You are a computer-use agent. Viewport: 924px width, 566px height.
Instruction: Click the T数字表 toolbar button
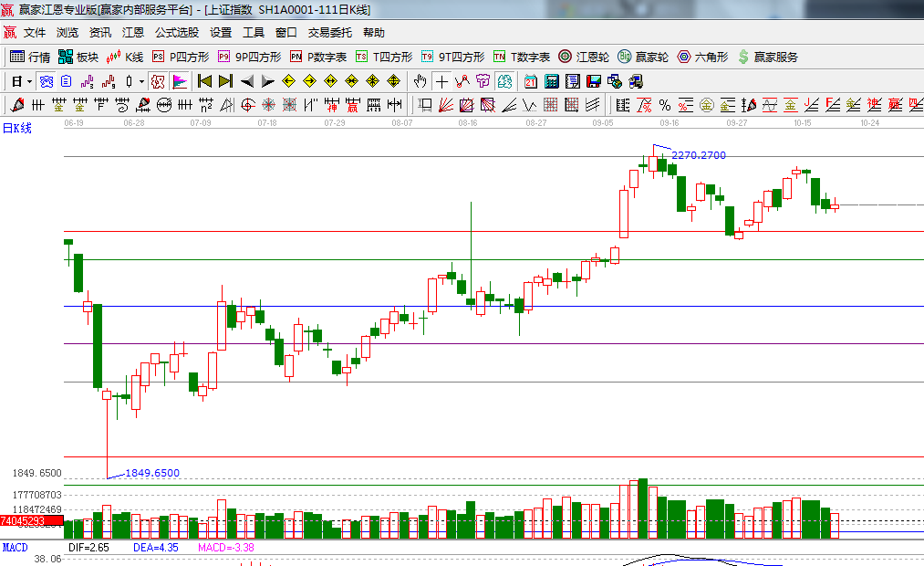(x=522, y=57)
